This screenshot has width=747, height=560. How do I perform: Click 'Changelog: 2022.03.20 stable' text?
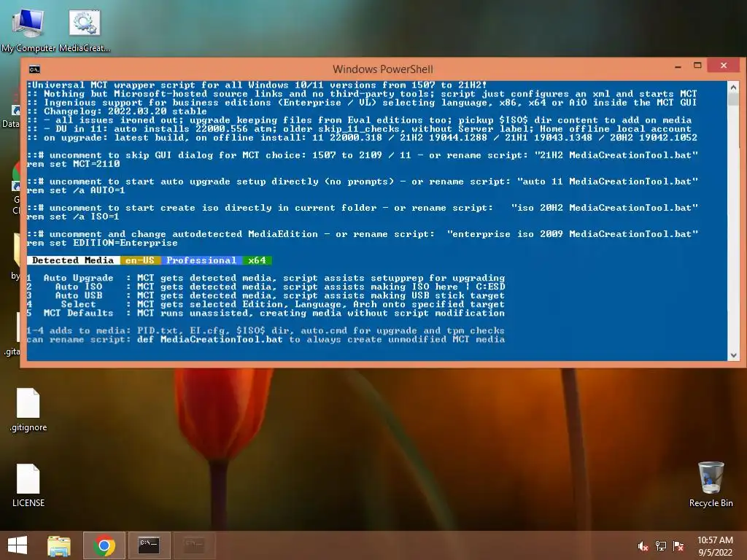[x=125, y=112]
